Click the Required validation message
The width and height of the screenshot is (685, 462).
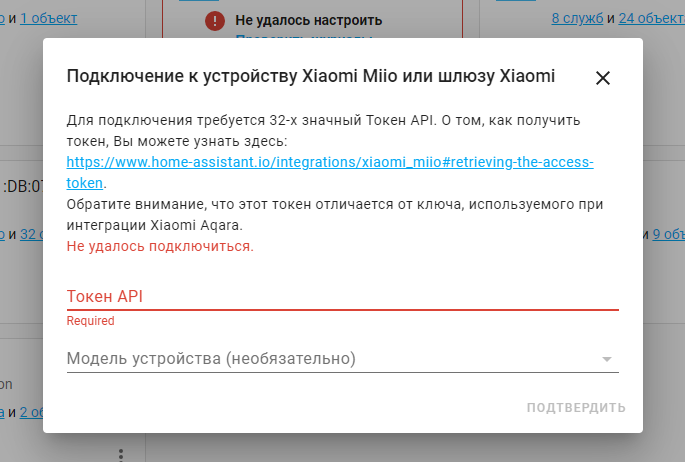[90, 321]
